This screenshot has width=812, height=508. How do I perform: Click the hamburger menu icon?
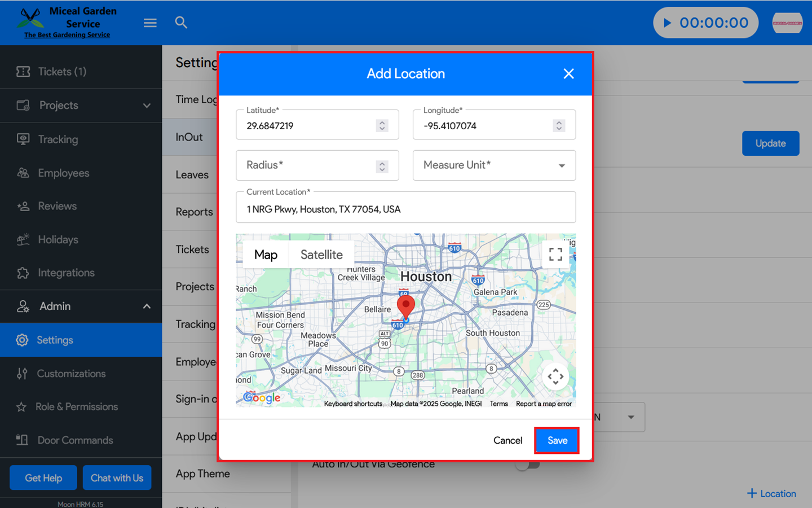(150, 23)
